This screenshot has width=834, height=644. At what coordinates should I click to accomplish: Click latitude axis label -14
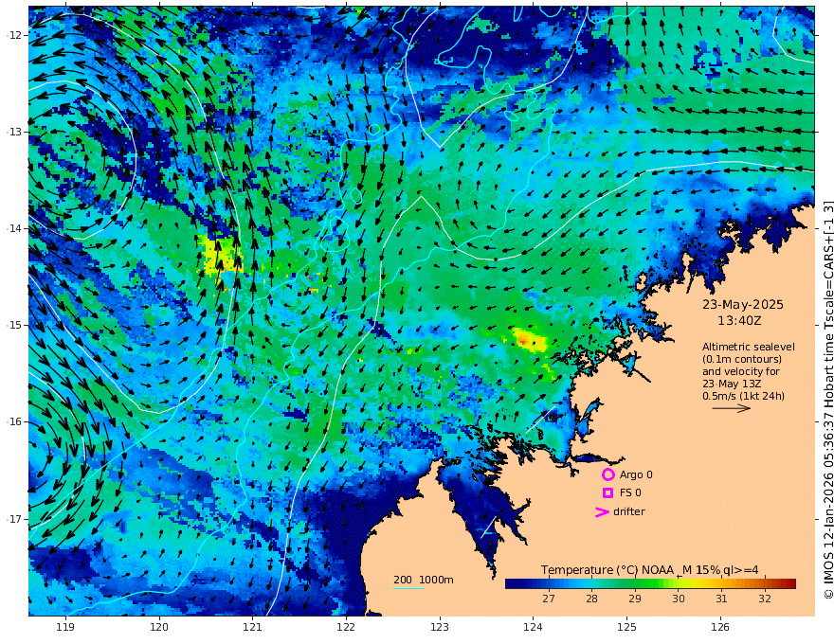coord(13,228)
